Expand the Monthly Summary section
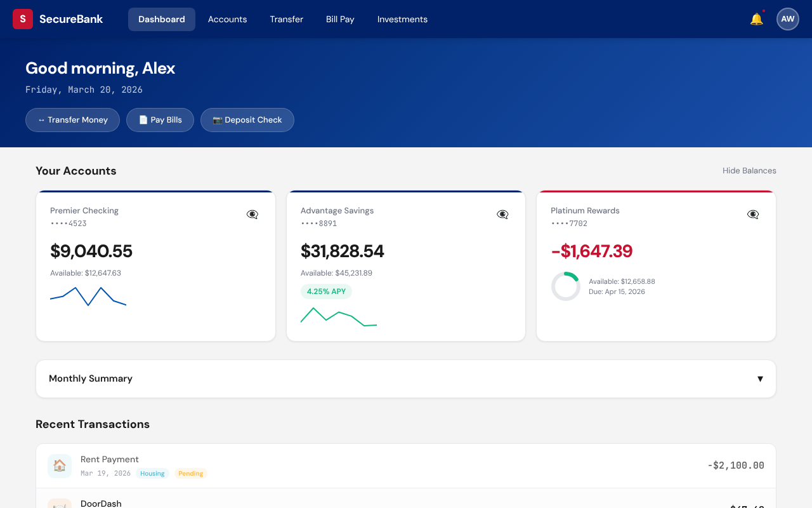 760,378
